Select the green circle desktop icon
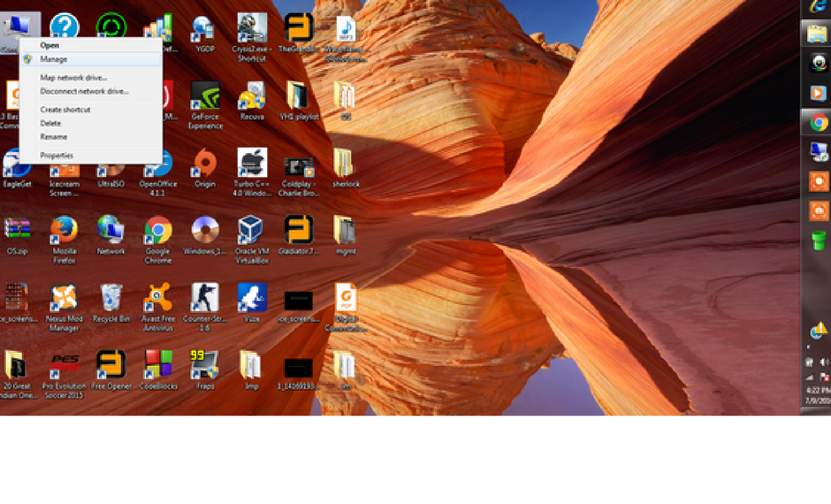The image size is (831, 504). pyautogui.click(x=111, y=27)
